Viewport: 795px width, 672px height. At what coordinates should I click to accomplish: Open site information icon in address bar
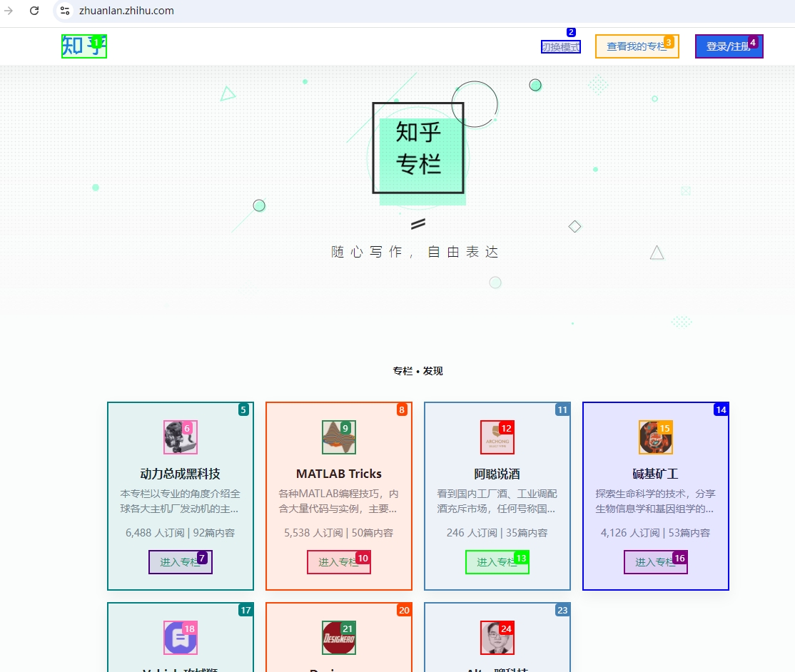(65, 11)
